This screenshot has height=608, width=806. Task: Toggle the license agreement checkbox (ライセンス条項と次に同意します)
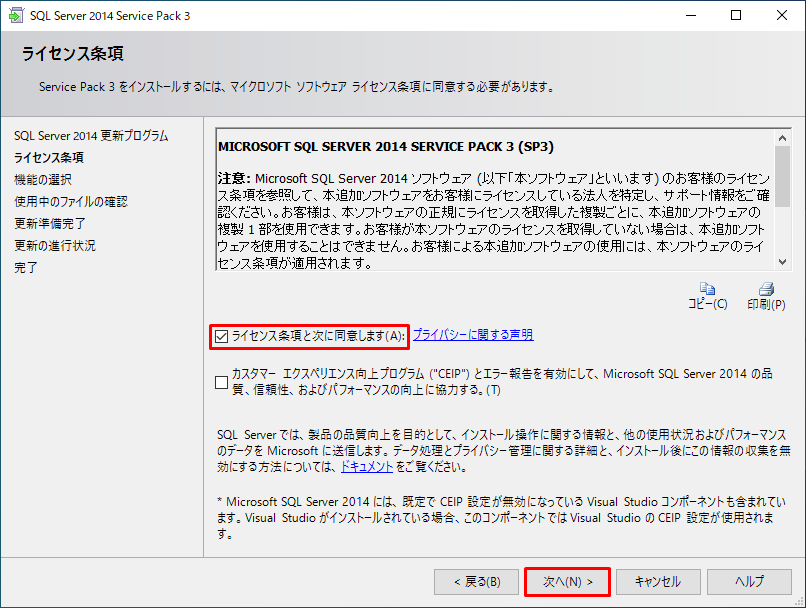pyautogui.click(x=222, y=337)
